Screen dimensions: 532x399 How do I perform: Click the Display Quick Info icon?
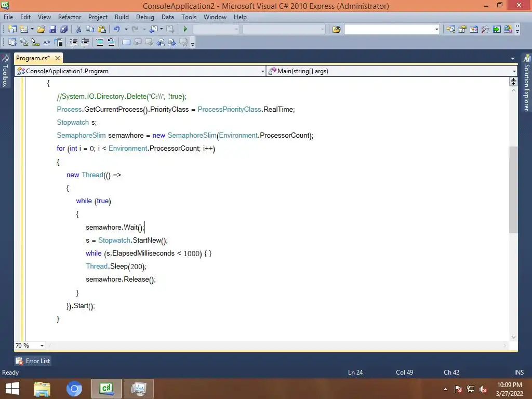[35, 42]
